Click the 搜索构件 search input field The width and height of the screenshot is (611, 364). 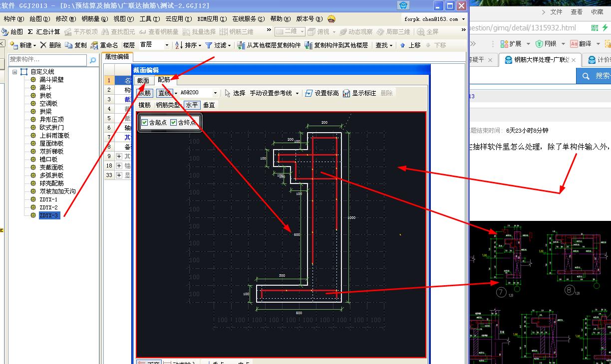tap(47, 60)
